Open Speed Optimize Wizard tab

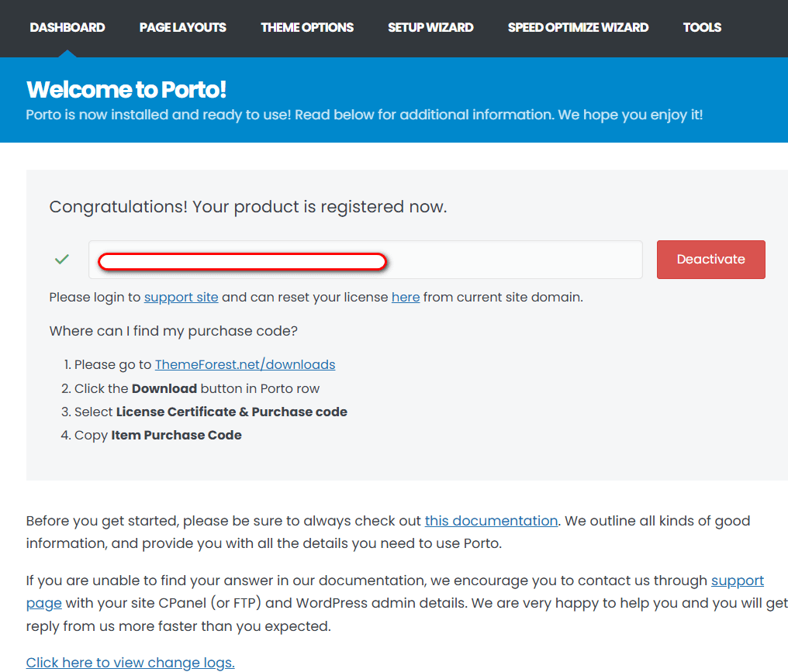tap(578, 28)
